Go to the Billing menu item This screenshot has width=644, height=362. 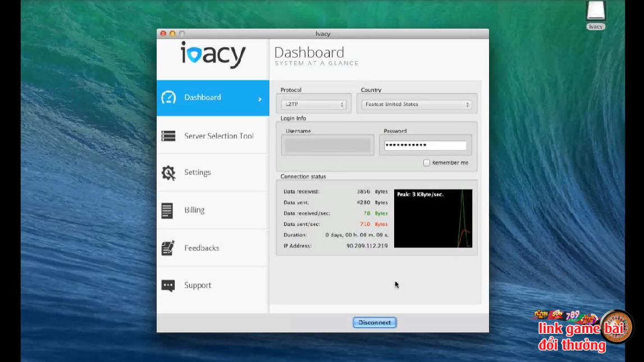click(x=213, y=210)
